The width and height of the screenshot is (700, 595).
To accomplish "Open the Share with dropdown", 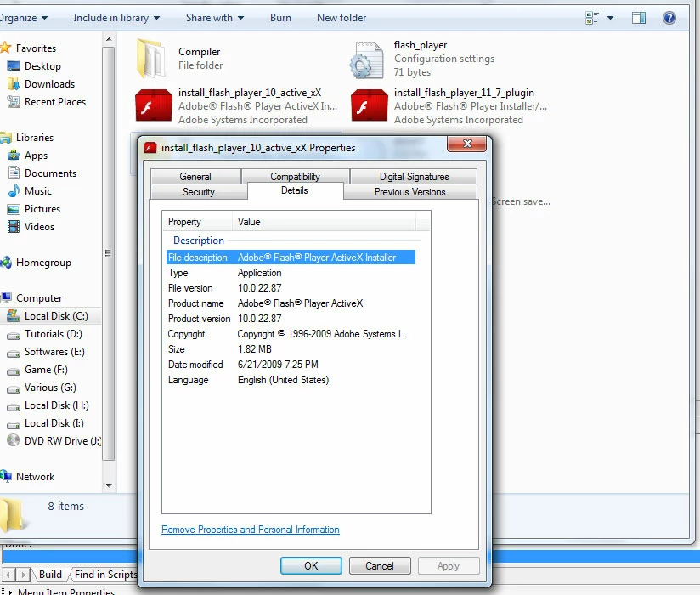I will 215,18.
